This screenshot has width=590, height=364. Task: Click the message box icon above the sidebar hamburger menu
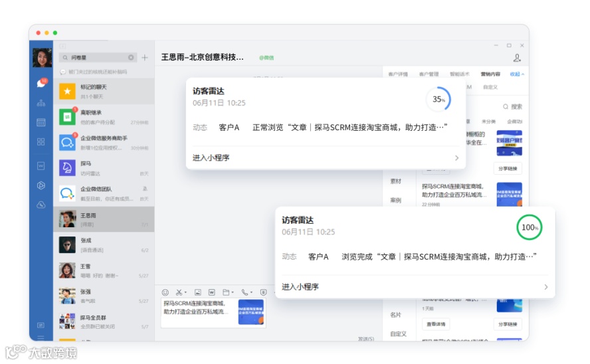coord(41,325)
